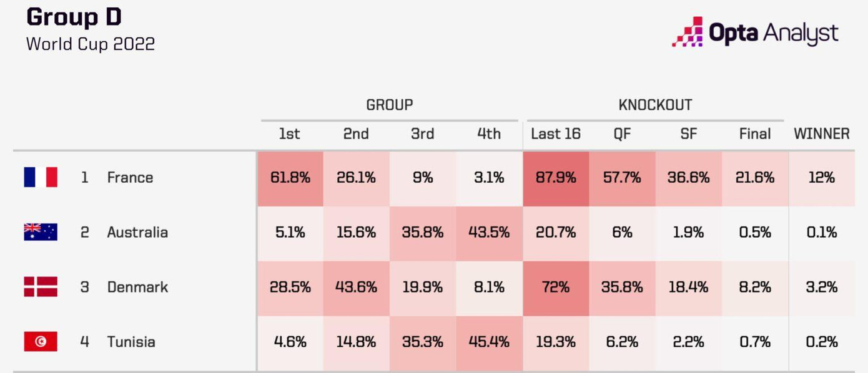This screenshot has width=868, height=373.
Task: Click the France team name
Action: coord(130,177)
